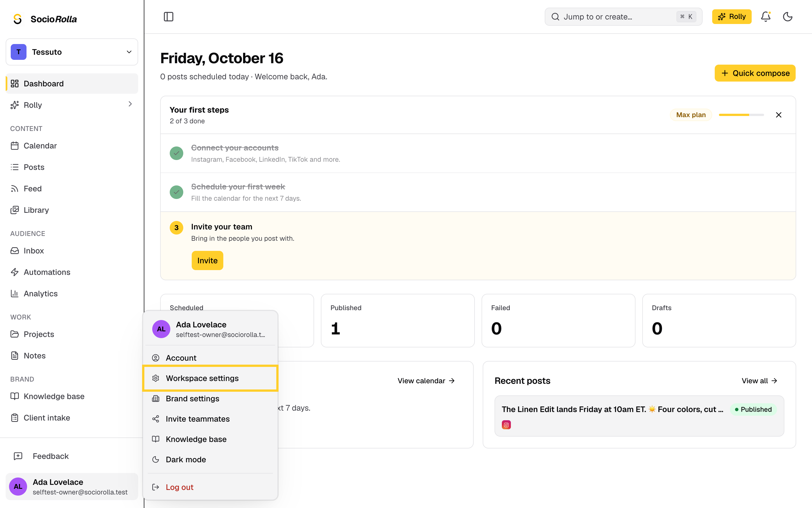Focus the Jump to or create search field
The height and width of the screenshot is (508, 812).
[623, 16]
